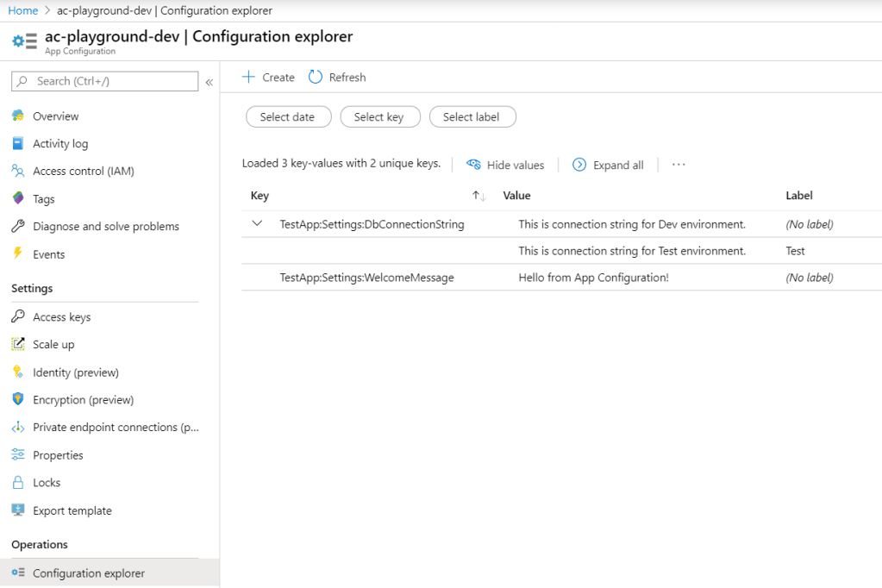Viewport: 882px width, 588px height.
Task: Click the Select label filter button
Action: (472, 117)
